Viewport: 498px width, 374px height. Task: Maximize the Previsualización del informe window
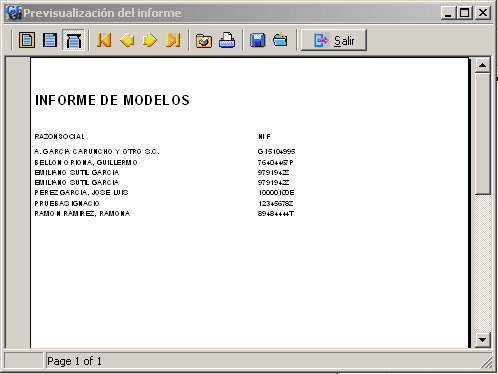[465, 13]
